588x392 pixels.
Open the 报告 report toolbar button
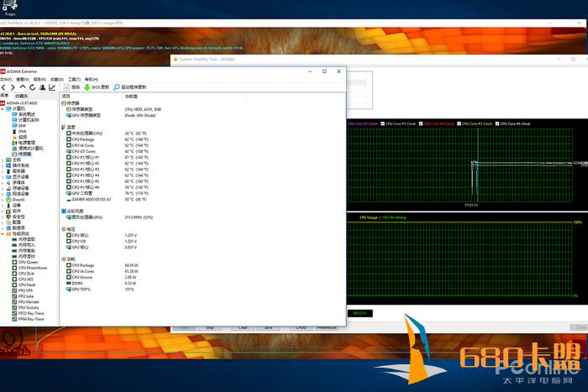click(71, 87)
